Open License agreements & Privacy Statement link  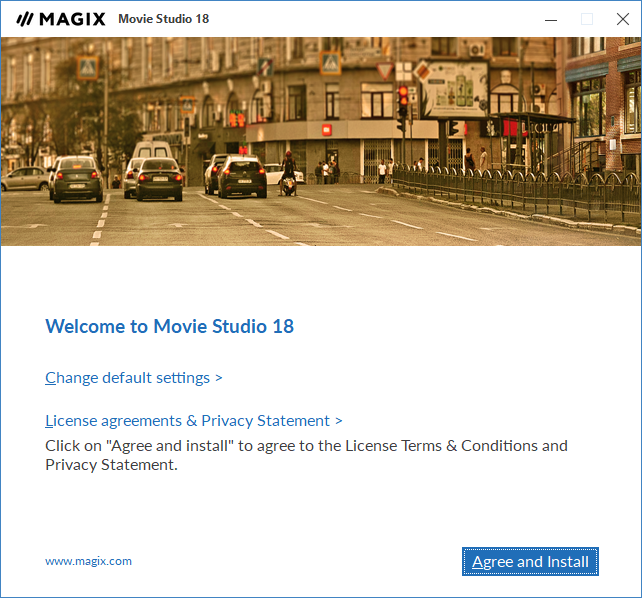coord(193,421)
